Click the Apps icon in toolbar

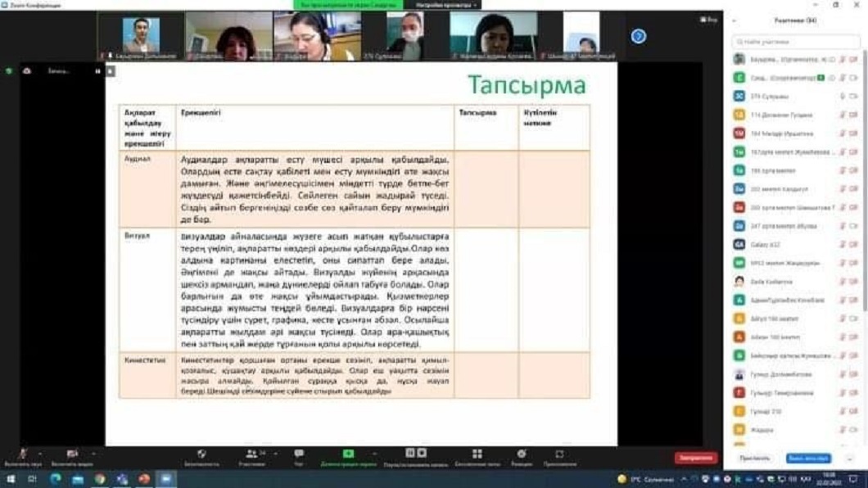(x=560, y=454)
